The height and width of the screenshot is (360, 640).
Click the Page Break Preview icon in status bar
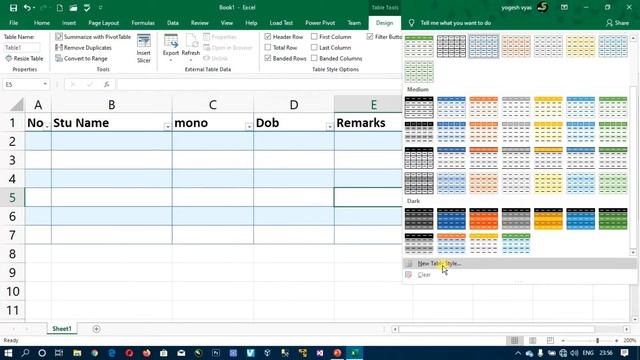tap(550, 340)
